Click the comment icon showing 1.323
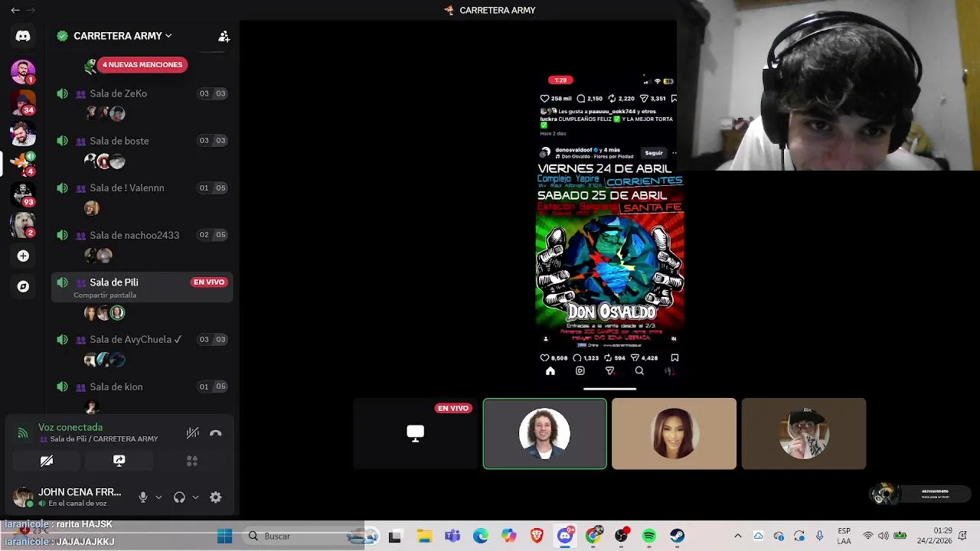 pos(579,357)
